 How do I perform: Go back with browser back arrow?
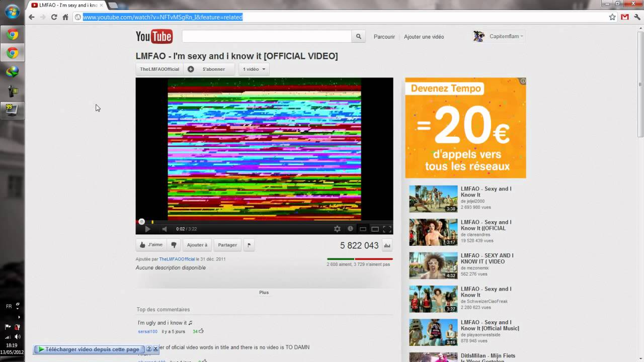click(32, 17)
